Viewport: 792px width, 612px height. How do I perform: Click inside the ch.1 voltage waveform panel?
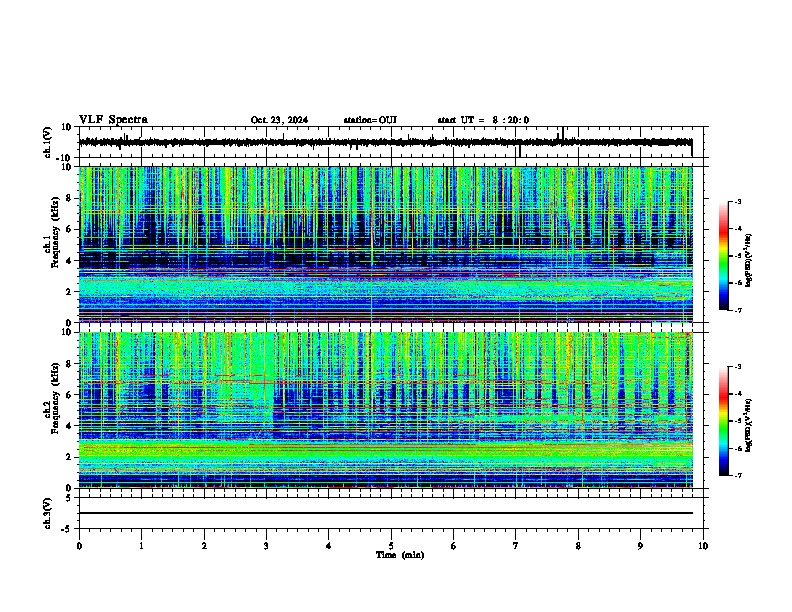tap(391, 142)
